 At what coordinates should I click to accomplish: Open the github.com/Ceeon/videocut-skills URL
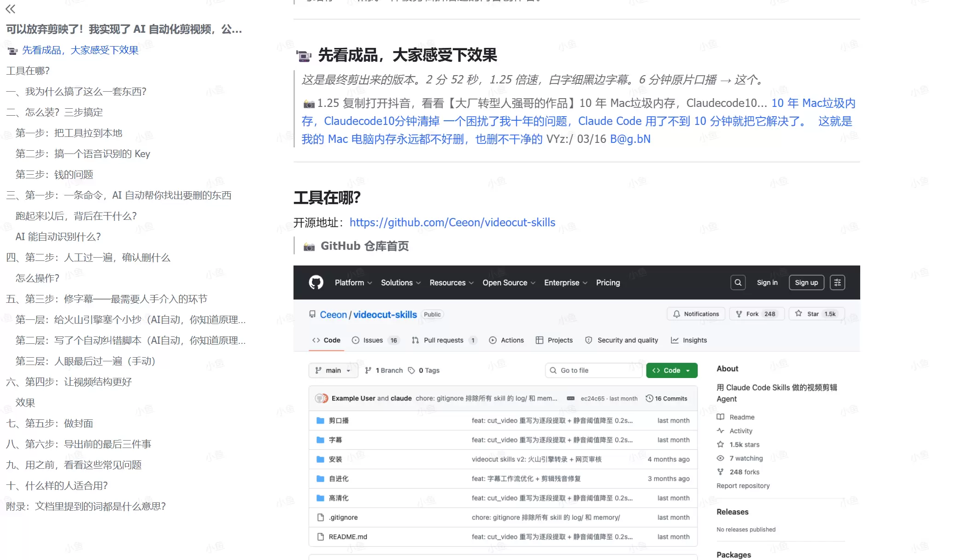point(452,223)
